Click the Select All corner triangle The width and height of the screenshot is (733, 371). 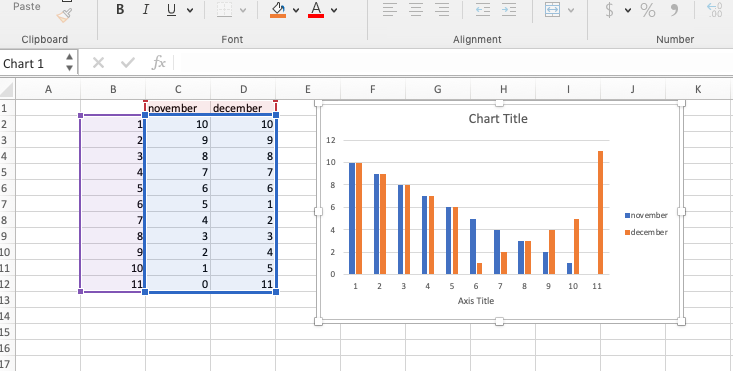(x=7, y=88)
